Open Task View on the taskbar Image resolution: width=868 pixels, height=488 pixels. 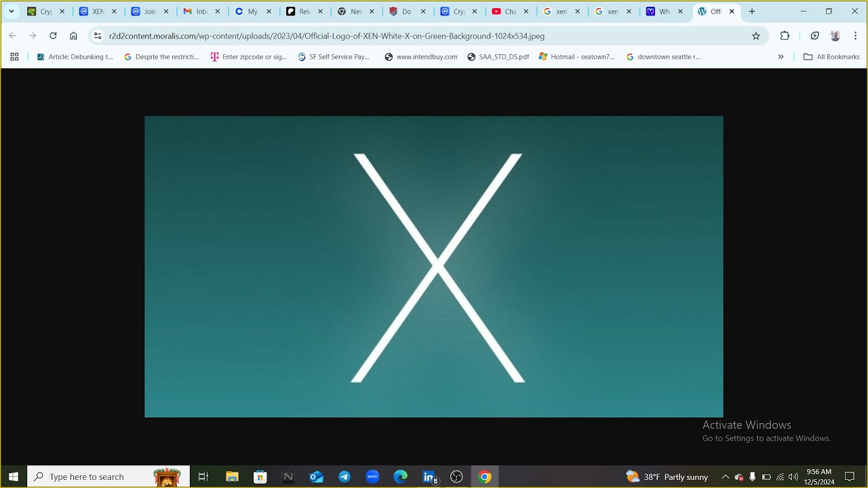point(203,476)
